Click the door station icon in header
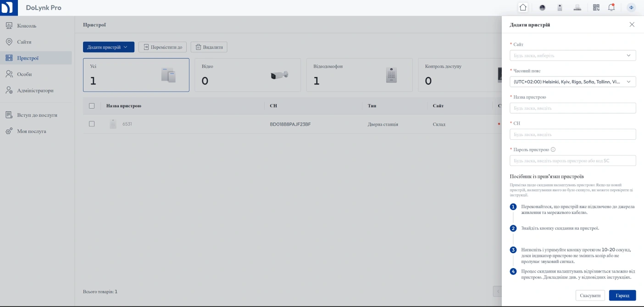The image size is (644, 307). point(560,7)
